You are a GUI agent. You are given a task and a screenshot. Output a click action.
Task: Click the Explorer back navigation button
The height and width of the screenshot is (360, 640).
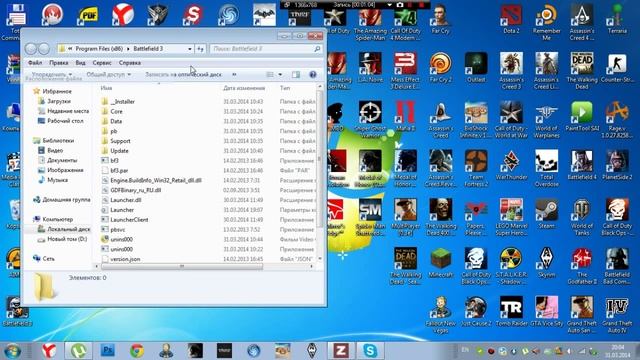click(x=31, y=49)
